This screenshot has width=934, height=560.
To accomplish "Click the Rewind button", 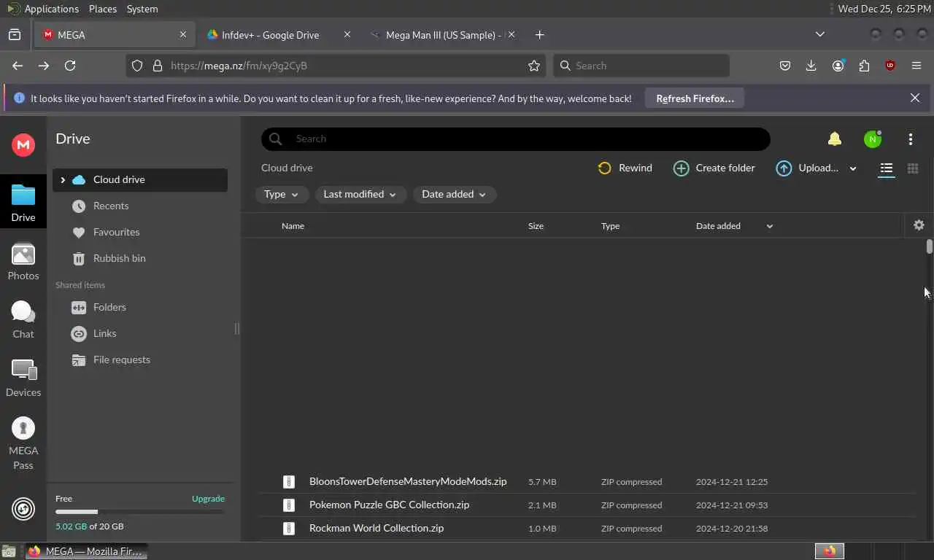I will coord(625,168).
